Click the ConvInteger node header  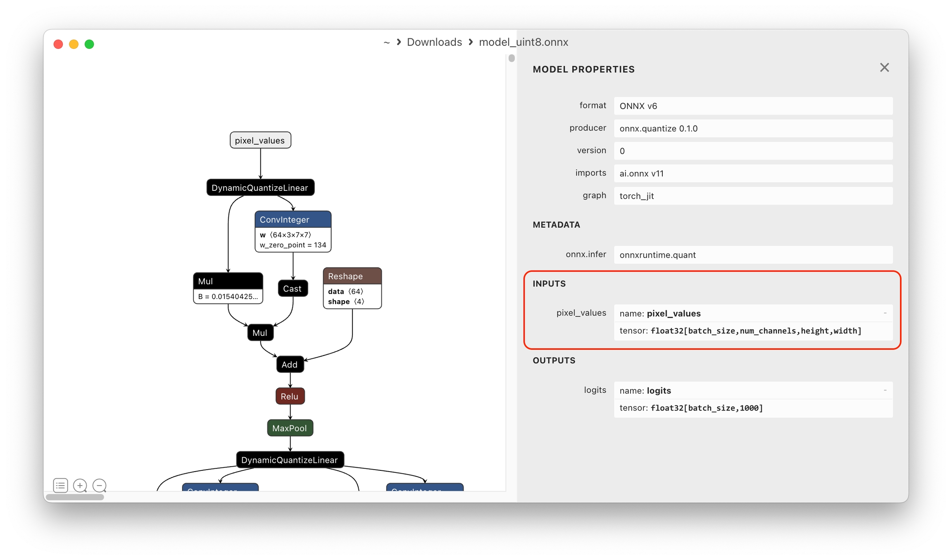tap(293, 219)
